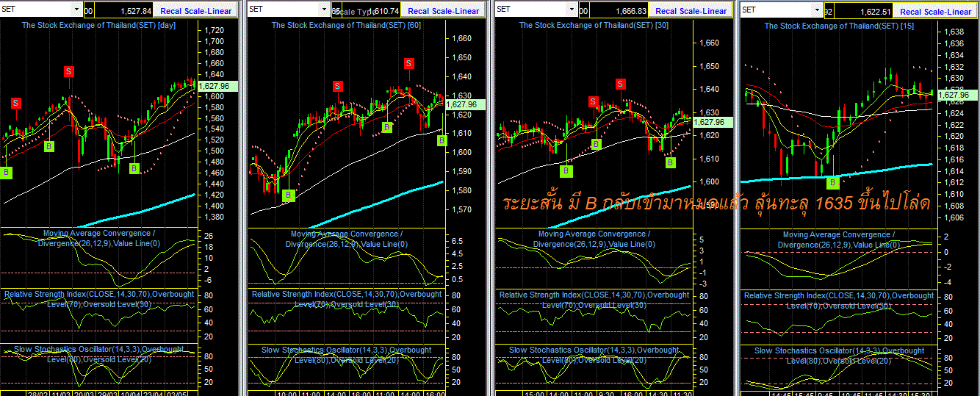Screen dimensions: 980x396
Task: Select the middle green B marker in the 60-minute chart
Action: [x=387, y=127]
